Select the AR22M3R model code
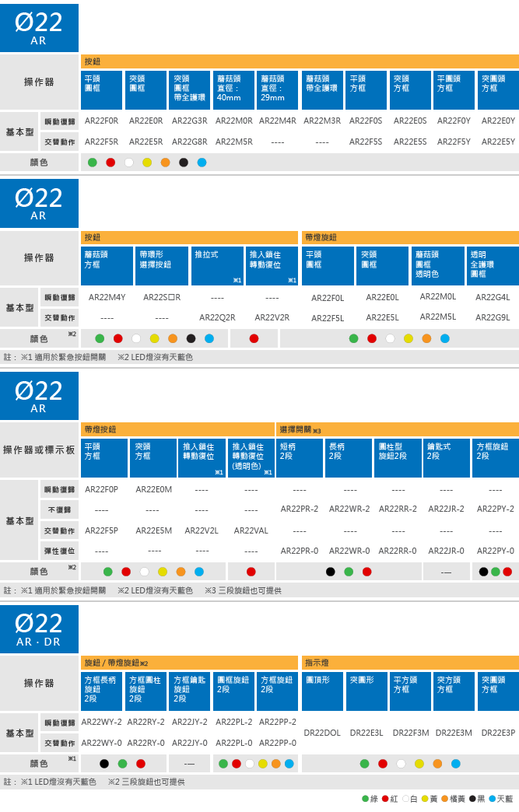 (322, 121)
